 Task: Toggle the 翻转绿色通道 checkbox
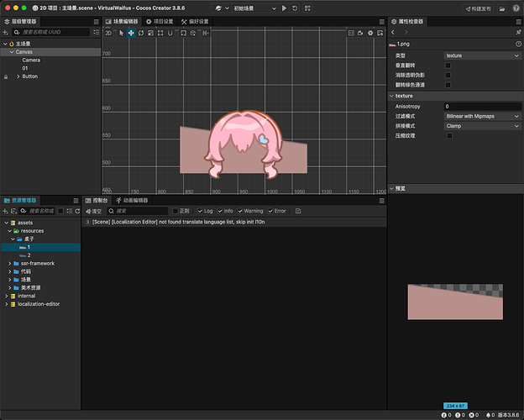[448, 85]
